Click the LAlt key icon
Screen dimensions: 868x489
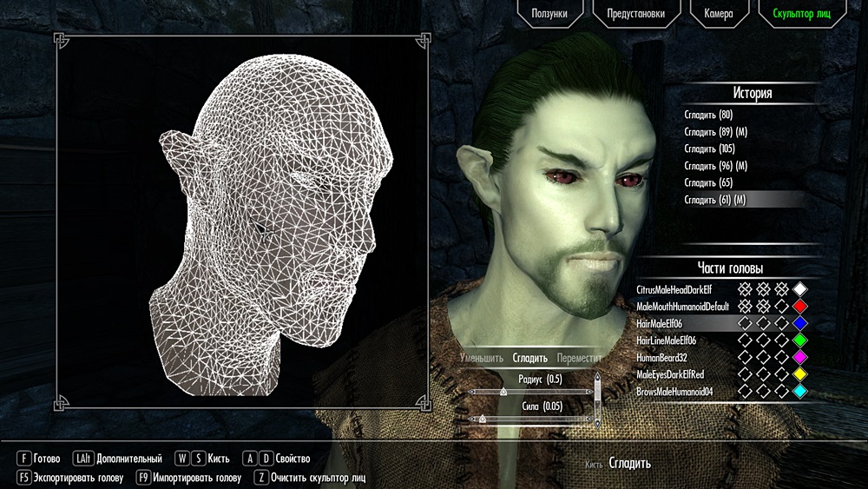pos(83,459)
